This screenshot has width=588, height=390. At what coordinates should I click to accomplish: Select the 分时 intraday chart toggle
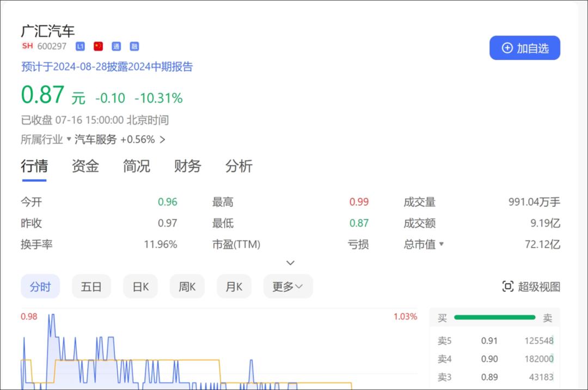[40, 287]
